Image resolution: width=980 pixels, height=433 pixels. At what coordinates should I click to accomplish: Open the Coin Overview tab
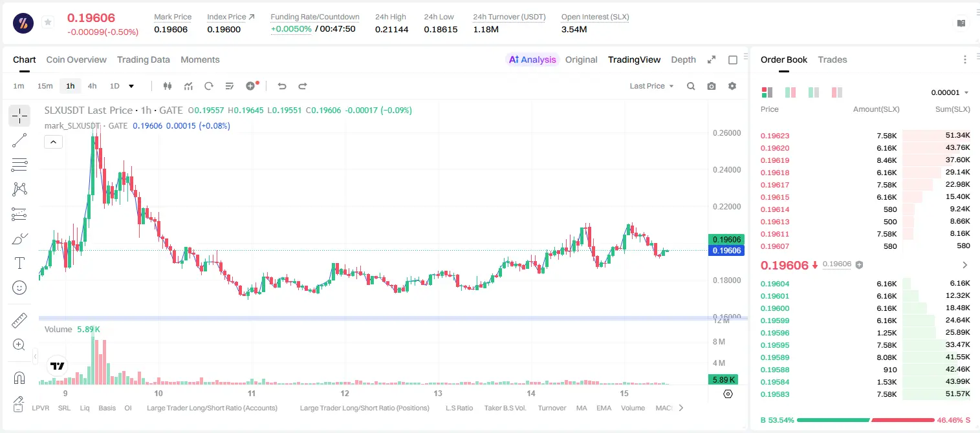pyautogui.click(x=76, y=59)
